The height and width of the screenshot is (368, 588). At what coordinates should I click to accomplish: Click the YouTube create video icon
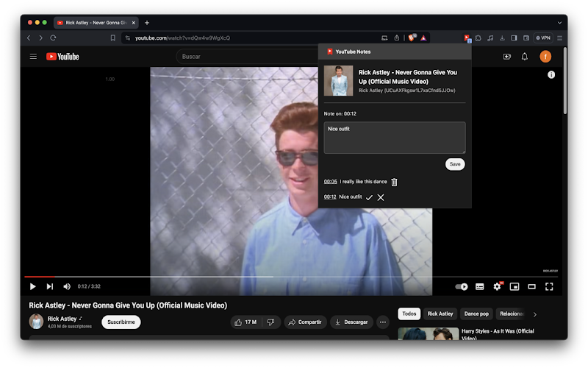507,57
